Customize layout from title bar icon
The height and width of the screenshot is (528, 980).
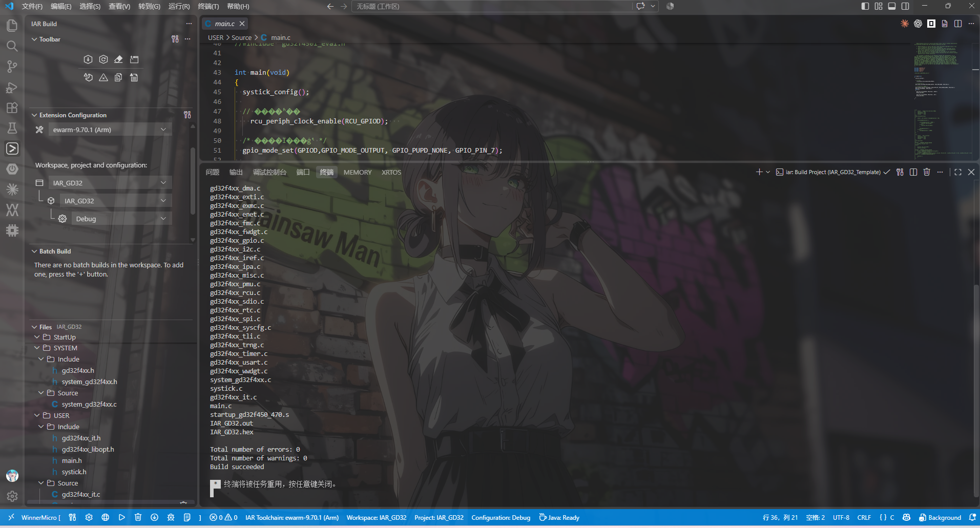point(879,6)
